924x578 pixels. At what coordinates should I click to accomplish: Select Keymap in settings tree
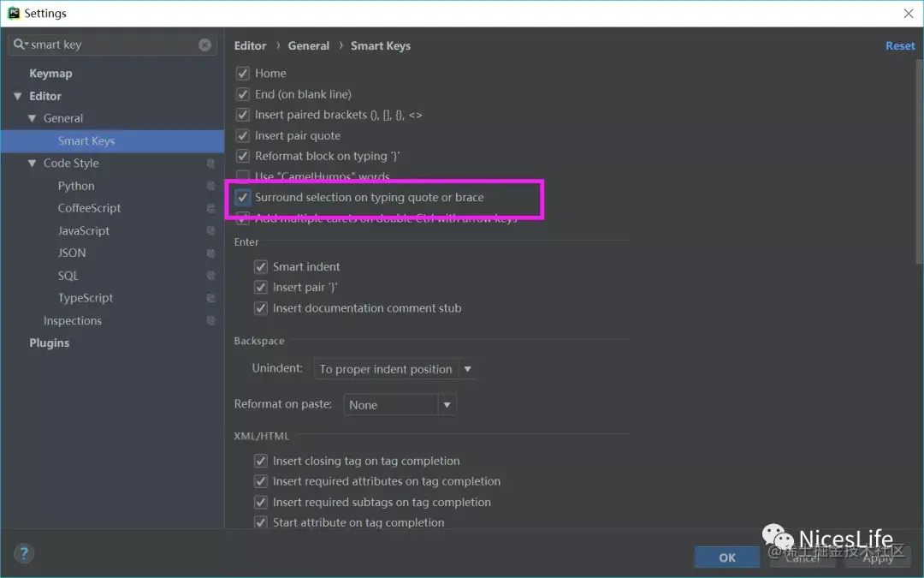50,73
